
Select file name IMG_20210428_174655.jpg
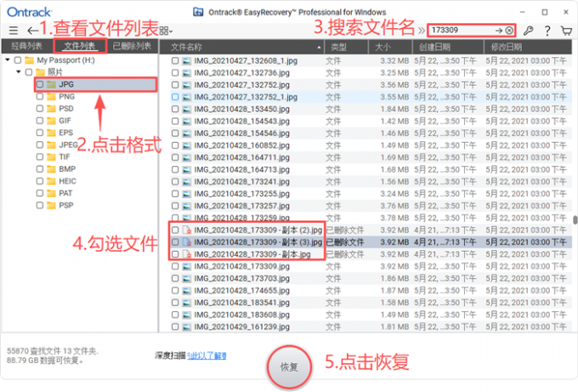(x=241, y=290)
